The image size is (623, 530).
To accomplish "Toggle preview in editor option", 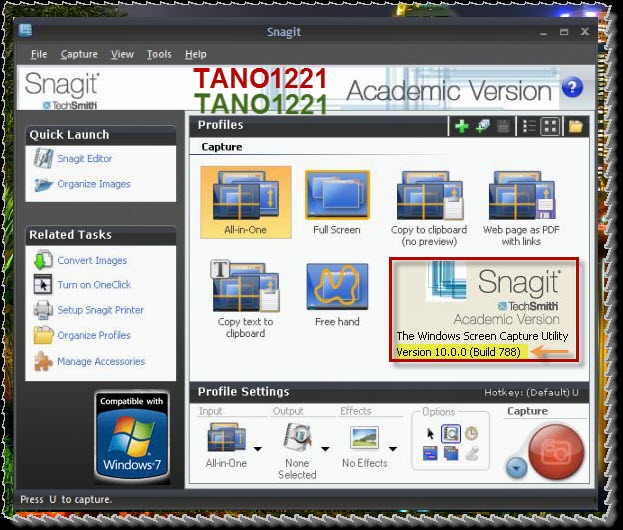I will point(451,433).
